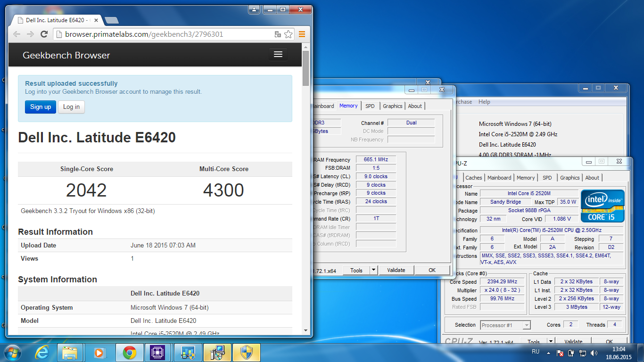644x362 pixels.
Task: Click the Intel Core i5 logo in CPU-Z
Action: (603, 206)
